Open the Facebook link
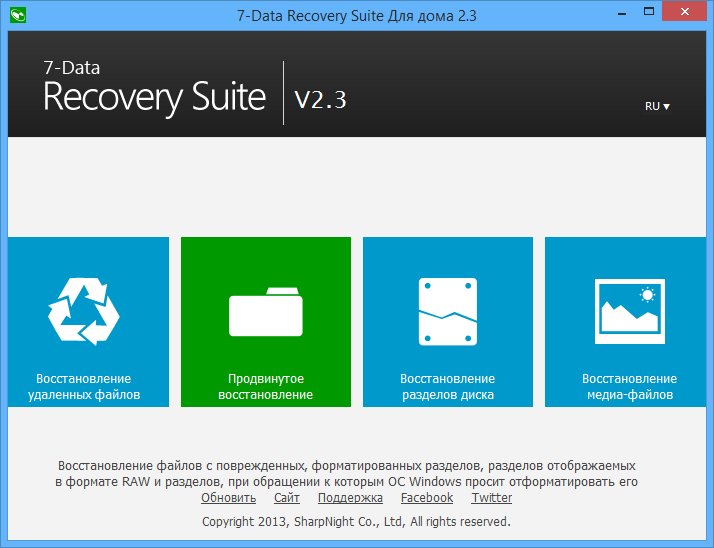714x548 pixels. (427, 498)
